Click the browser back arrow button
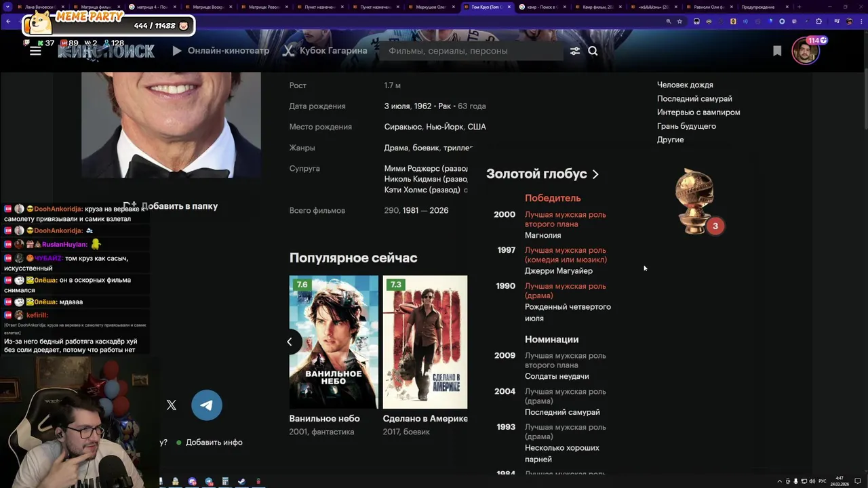 pos(8,21)
